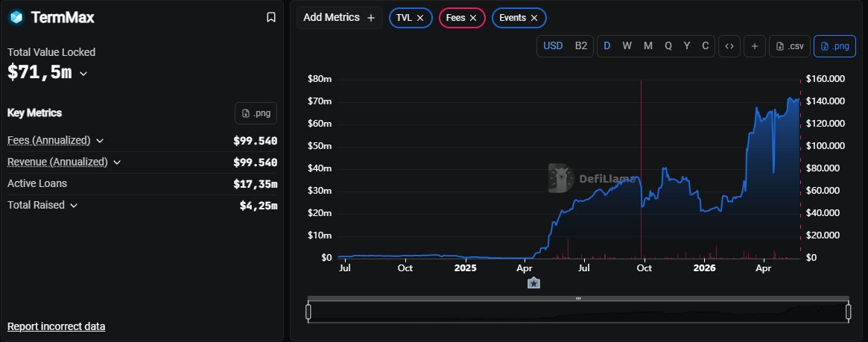Click the Active Loans label
This screenshot has height=342, width=868.
coord(37,183)
